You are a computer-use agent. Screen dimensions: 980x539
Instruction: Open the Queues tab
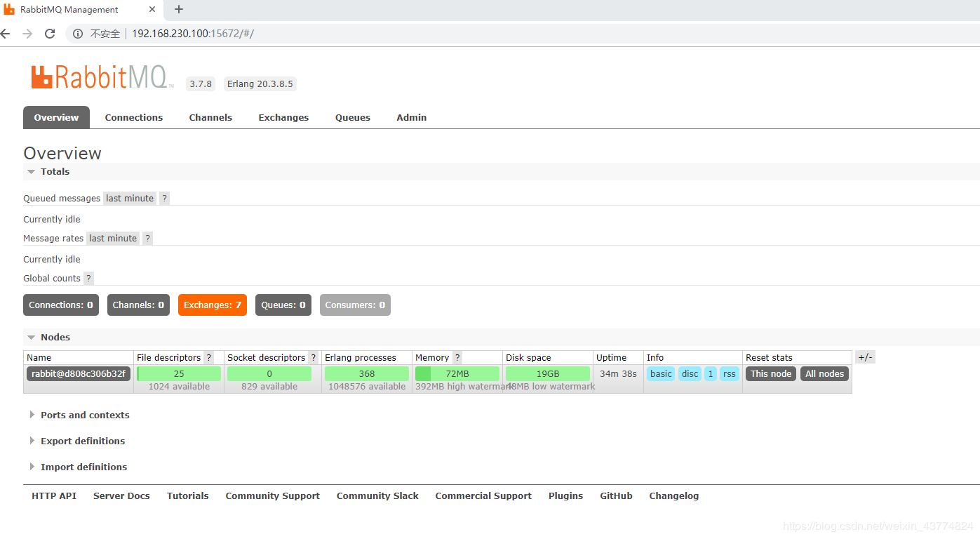353,117
